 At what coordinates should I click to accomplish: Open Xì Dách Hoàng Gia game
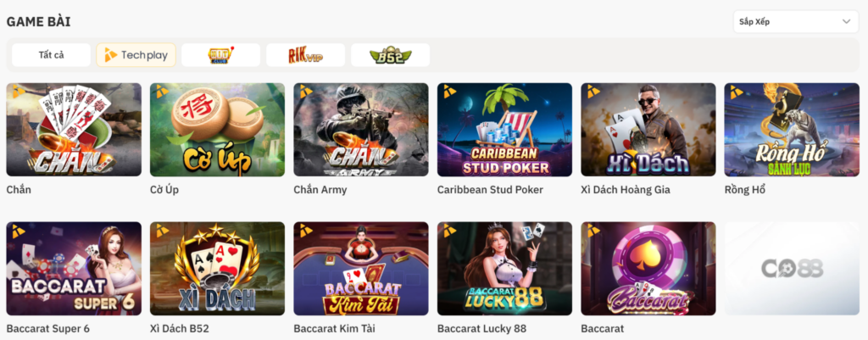coord(648,130)
